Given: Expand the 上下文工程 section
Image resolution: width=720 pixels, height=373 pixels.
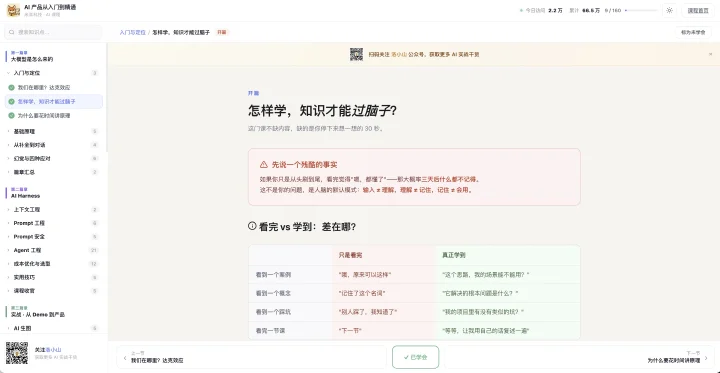Looking at the screenshot, I should click(54, 209).
